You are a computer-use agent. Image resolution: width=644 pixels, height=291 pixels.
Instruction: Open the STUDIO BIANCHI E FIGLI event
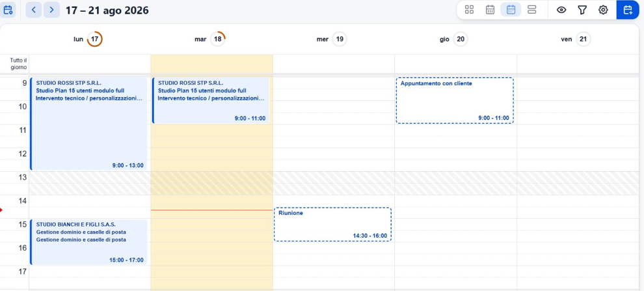(88, 242)
